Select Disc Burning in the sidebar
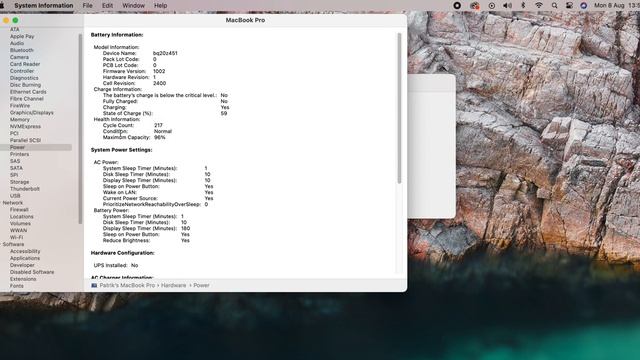 click(x=25, y=85)
